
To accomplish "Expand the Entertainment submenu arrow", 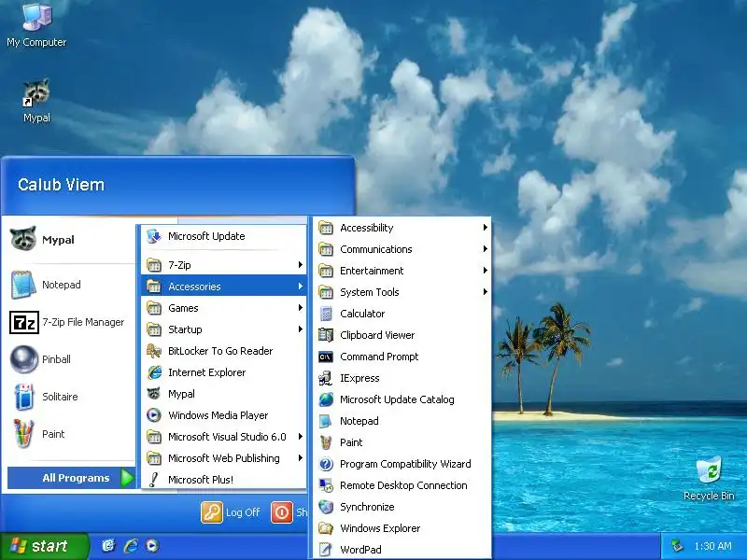I will [x=485, y=271].
